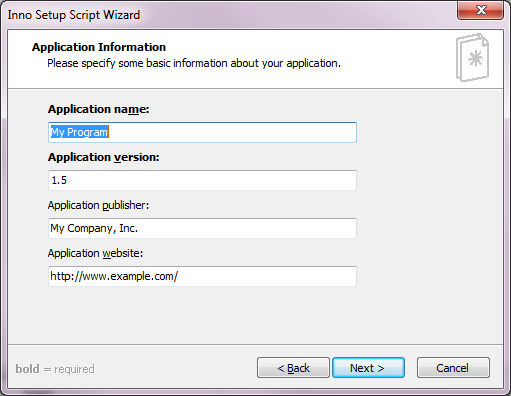Screen dimensions: 511x396
Task: Click the "My Company, Inc." text
Action: (94, 228)
